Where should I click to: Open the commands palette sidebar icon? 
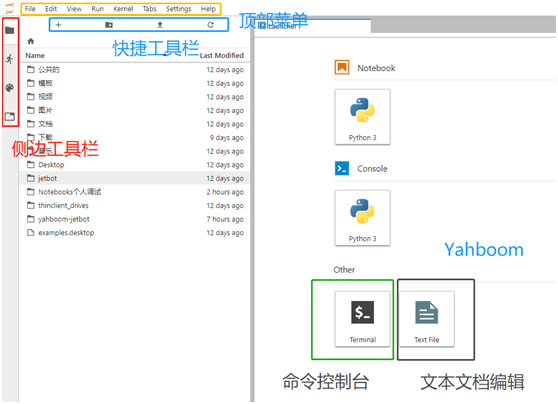[x=10, y=88]
